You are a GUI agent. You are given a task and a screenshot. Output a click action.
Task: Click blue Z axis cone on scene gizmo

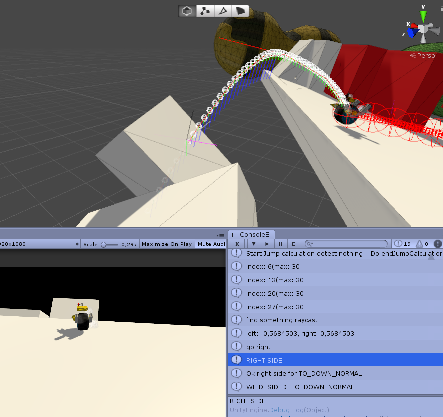click(x=413, y=32)
